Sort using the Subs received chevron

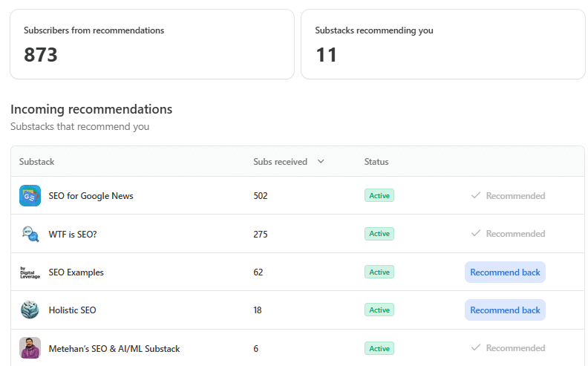[x=321, y=162]
